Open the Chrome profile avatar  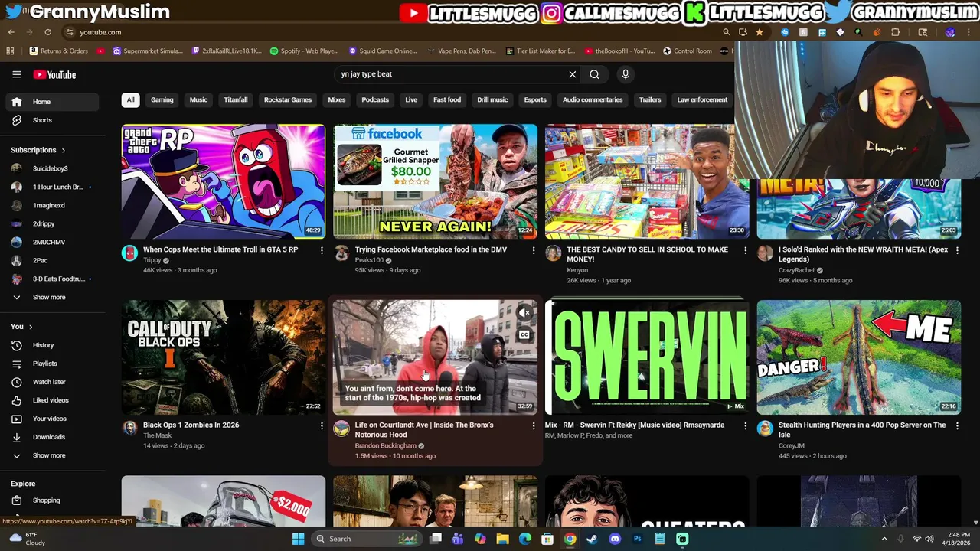coord(950,32)
